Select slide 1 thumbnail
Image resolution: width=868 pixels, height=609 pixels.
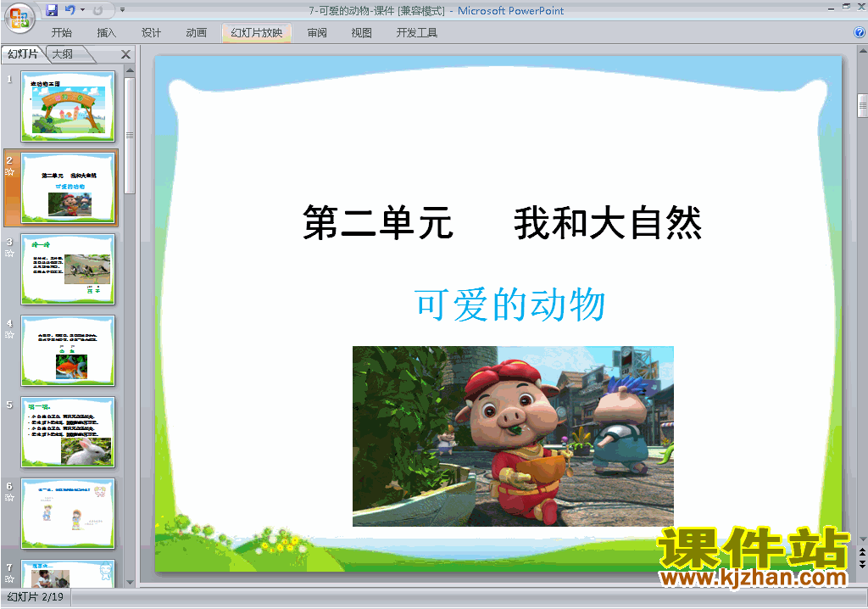click(68, 106)
